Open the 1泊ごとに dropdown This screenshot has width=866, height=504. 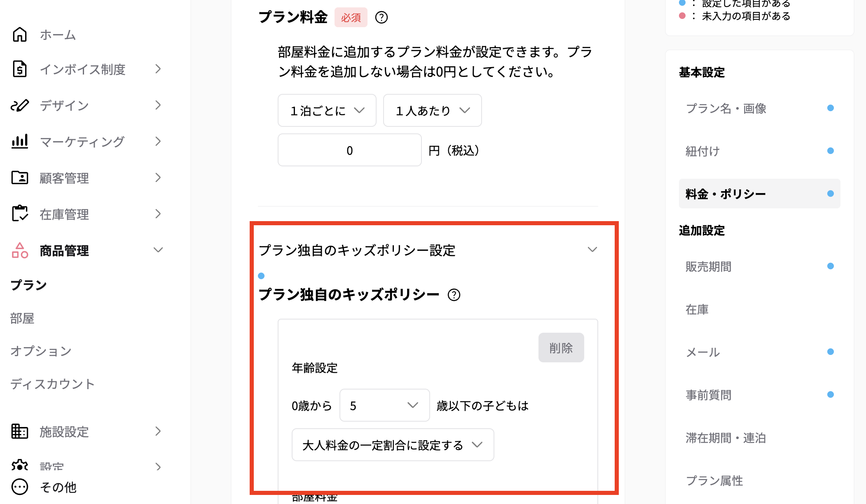(x=327, y=110)
